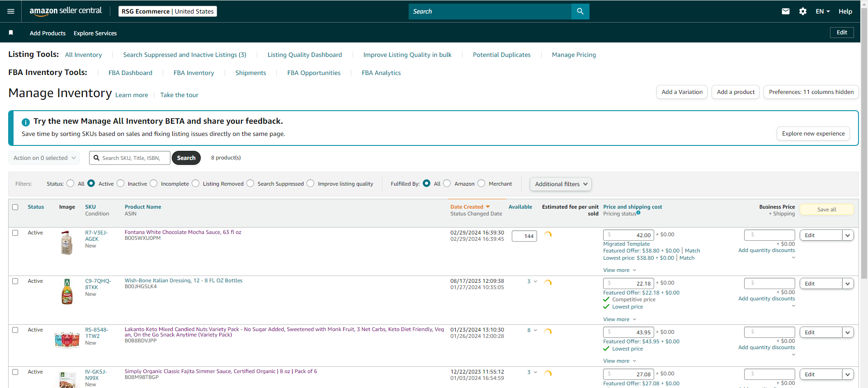Go to the Shipments page
Image resolution: width=868 pixels, height=388 pixels.
[250, 73]
